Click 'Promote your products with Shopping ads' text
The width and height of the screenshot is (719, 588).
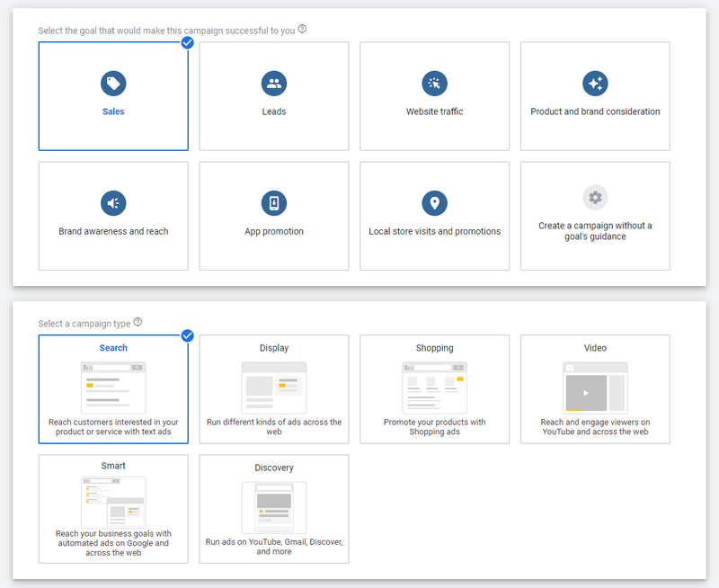[x=434, y=426]
